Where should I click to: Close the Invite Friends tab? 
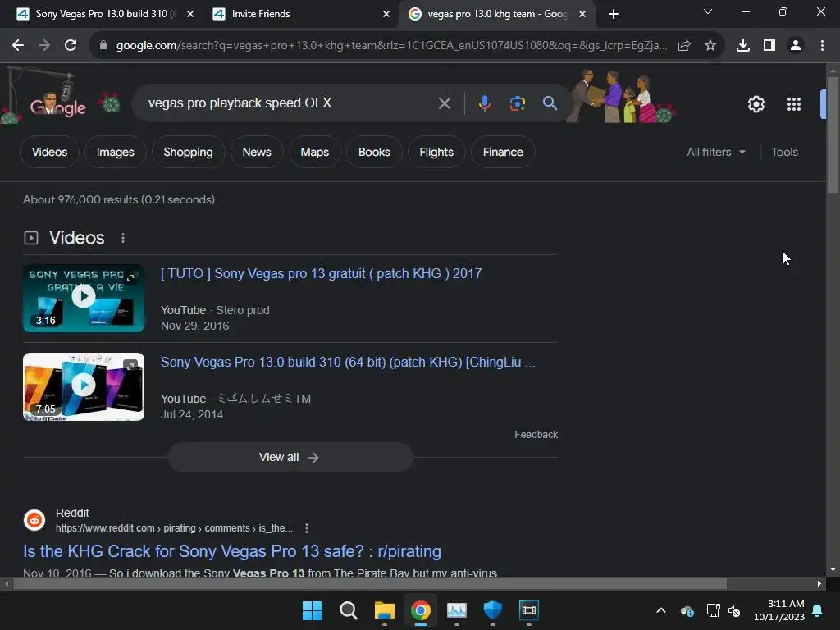(x=386, y=14)
